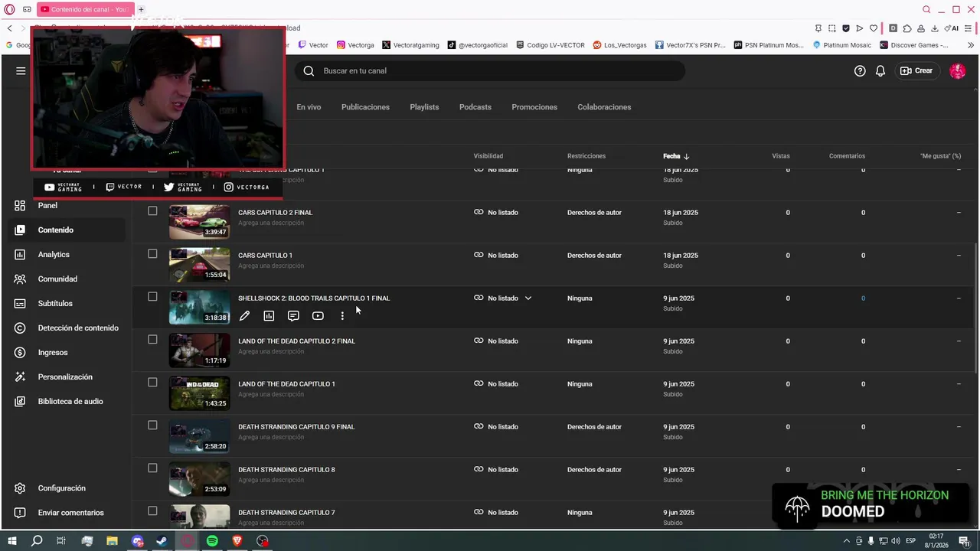
Task: Show more bookmarks with double chevron
Action: click(972, 45)
